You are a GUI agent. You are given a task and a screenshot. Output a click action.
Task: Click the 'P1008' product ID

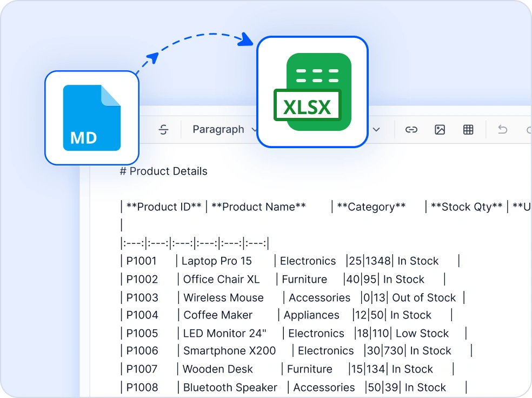click(x=142, y=387)
